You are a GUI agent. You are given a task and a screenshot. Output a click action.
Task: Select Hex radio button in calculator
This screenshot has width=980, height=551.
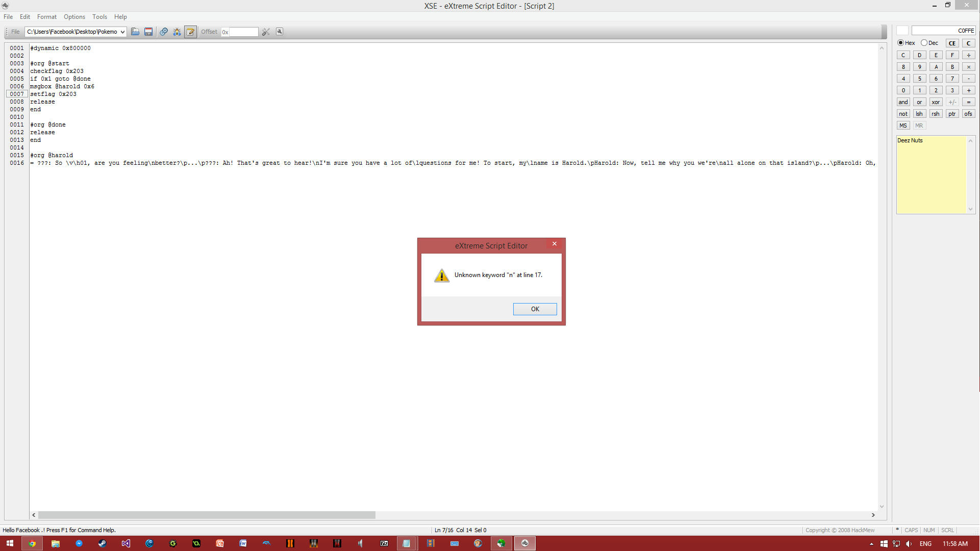(x=901, y=42)
